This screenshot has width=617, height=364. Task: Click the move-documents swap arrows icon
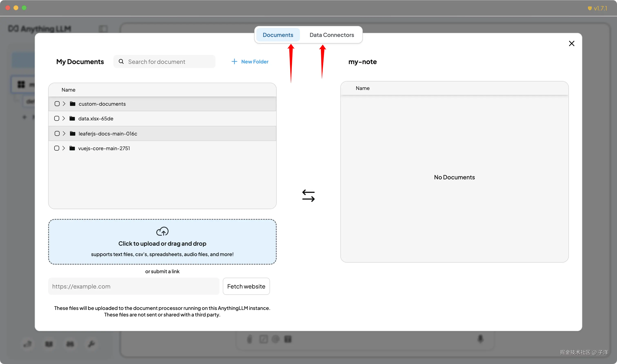click(308, 195)
